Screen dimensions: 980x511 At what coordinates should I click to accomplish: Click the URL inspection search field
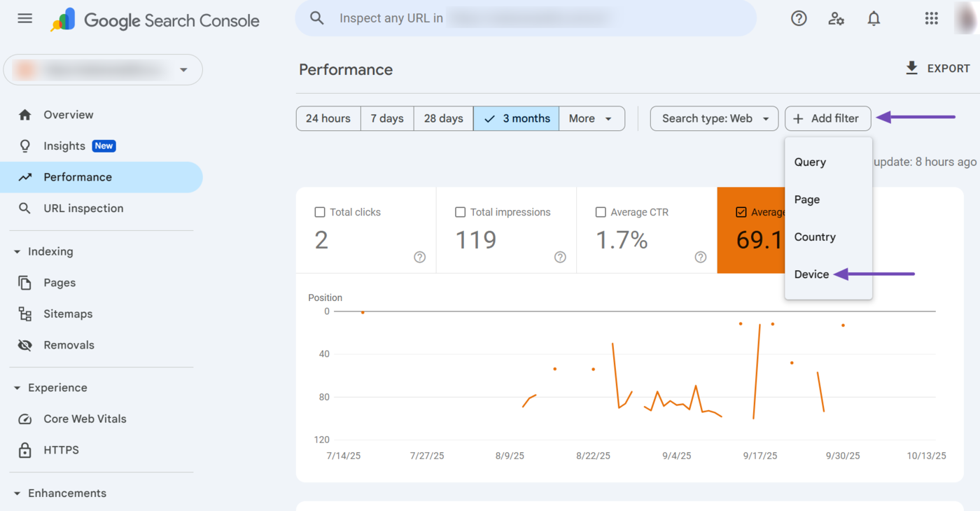tap(525, 18)
